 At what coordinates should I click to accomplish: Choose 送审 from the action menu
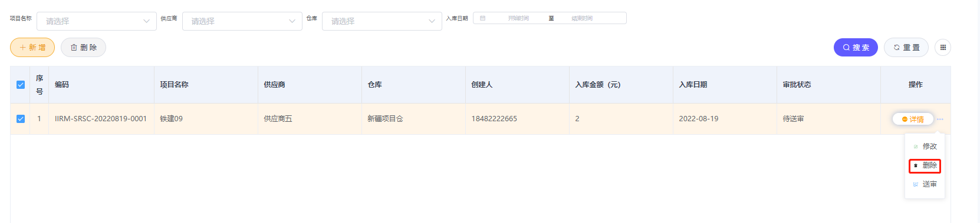[925, 184]
